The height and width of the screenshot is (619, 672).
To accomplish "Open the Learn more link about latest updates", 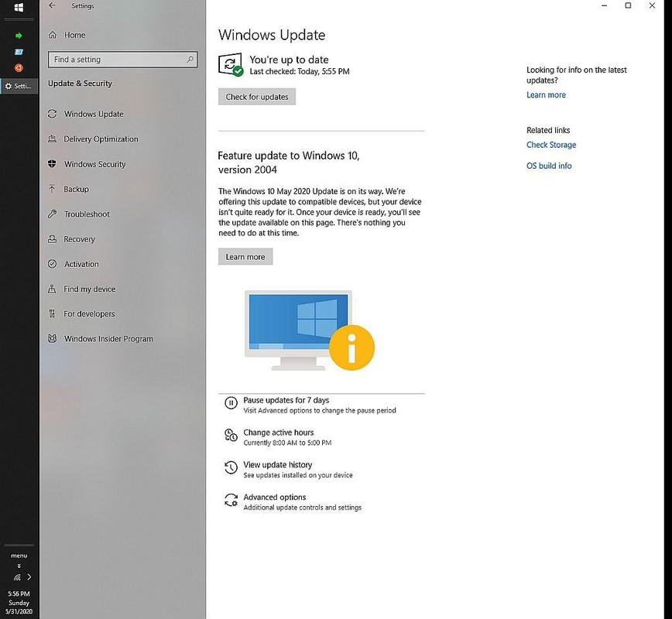I will 546,94.
